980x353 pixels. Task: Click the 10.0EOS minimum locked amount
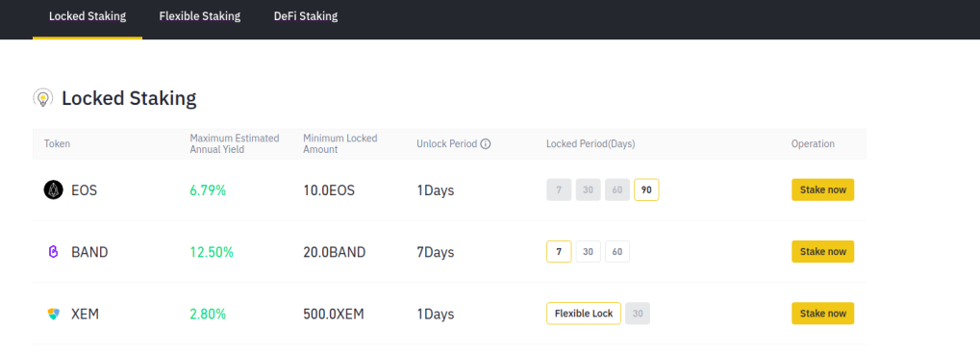pyautogui.click(x=329, y=190)
